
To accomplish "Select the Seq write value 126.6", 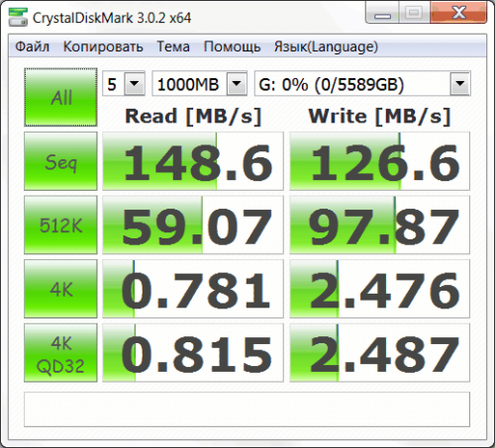I will 379,161.
